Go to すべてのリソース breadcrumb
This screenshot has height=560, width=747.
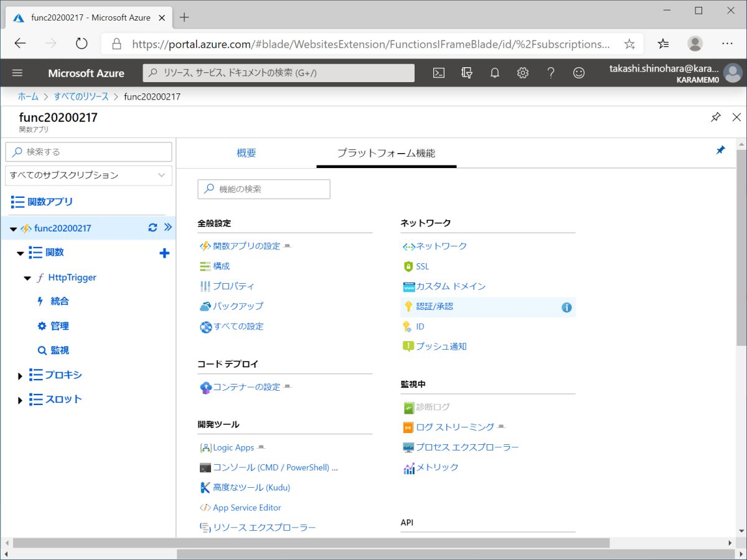tap(81, 96)
